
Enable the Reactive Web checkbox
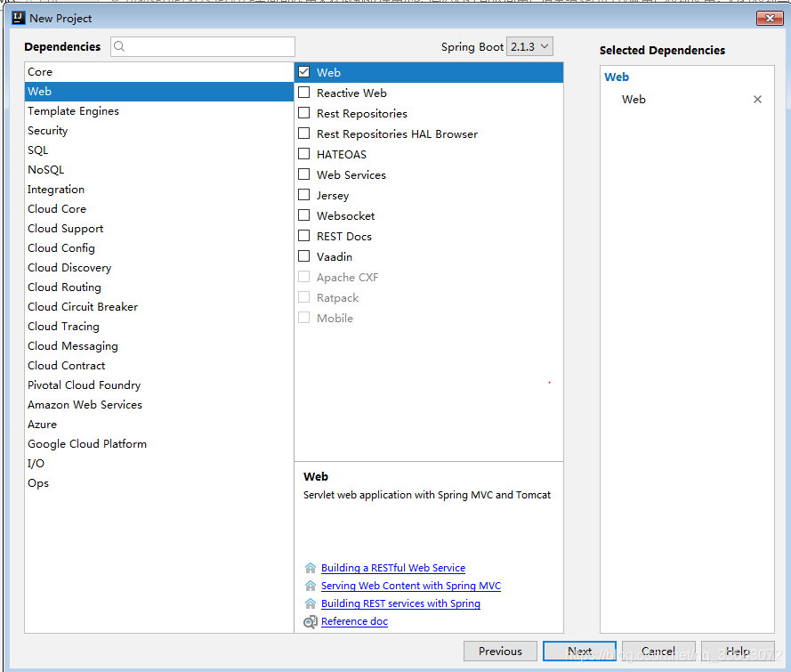tap(303, 93)
